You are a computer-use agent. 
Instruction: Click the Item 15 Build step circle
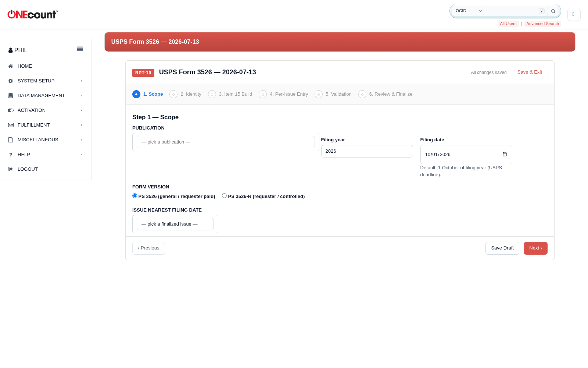[x=212, y=94]
